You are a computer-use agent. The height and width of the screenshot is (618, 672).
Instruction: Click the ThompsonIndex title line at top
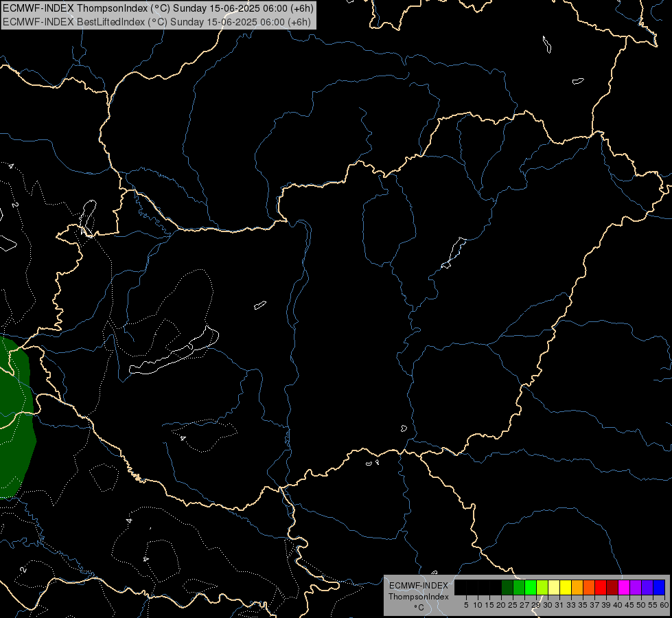[x=158, y=8]
